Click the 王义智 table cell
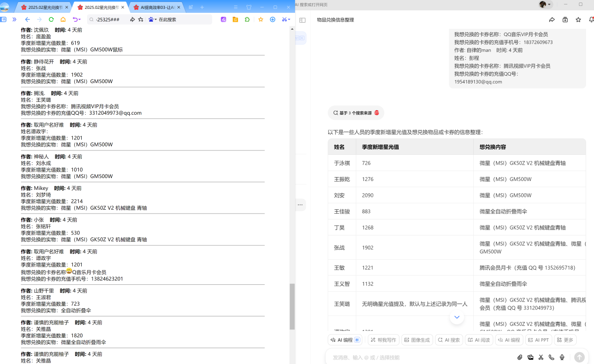594x364 pixels. (x=342, y=284)
